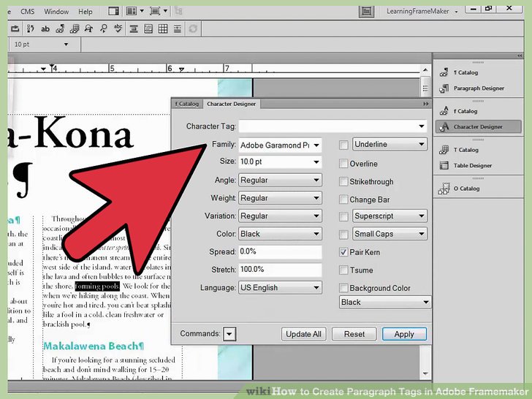Screen dimensions: 532x399
Task: Click the Update All button
Action: (303, 334)
